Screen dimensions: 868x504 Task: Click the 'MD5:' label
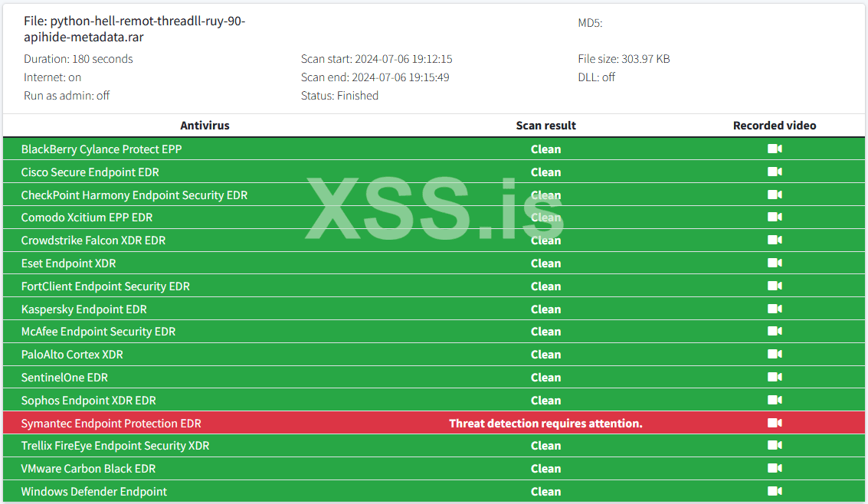tap(590, 23)
